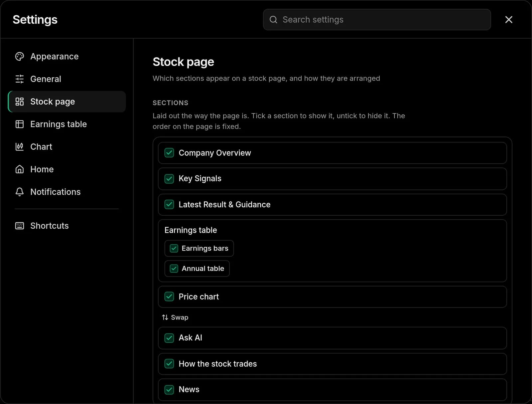Click the magnifier icon in the search box

coord(273,20)
